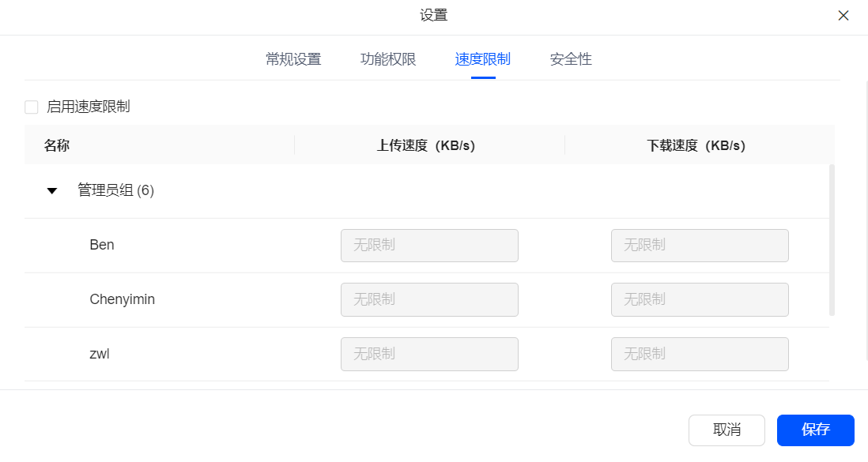Click the 下载速度 (KB/s) column header
Viewport: 868px width, 462px height.
tap(696, 145)
